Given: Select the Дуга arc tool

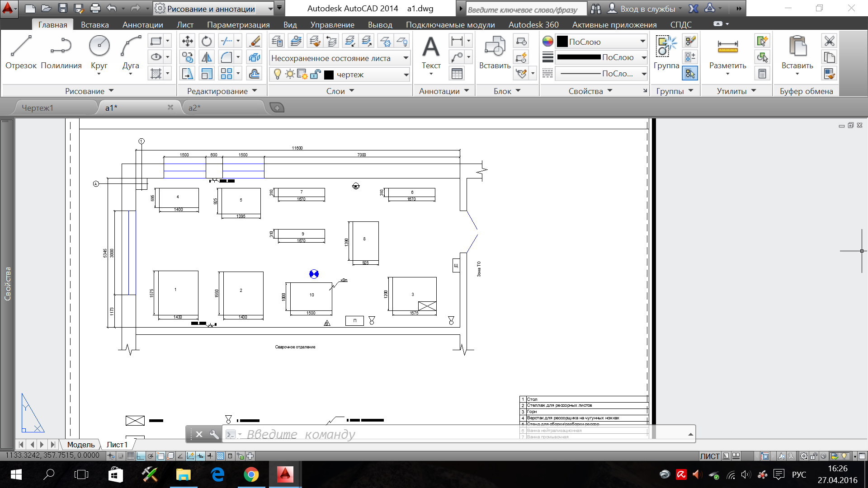Looking at the screenshot, I should (131, 52).
